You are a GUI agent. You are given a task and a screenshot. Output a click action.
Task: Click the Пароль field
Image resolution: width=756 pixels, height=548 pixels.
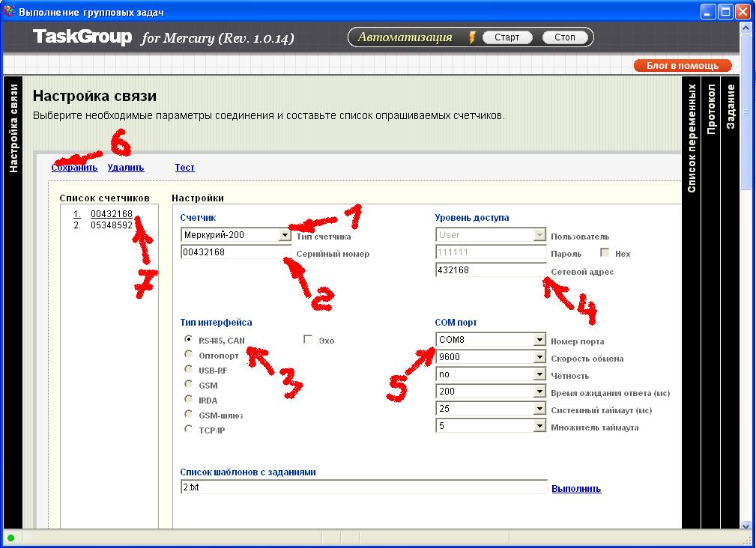491,252
